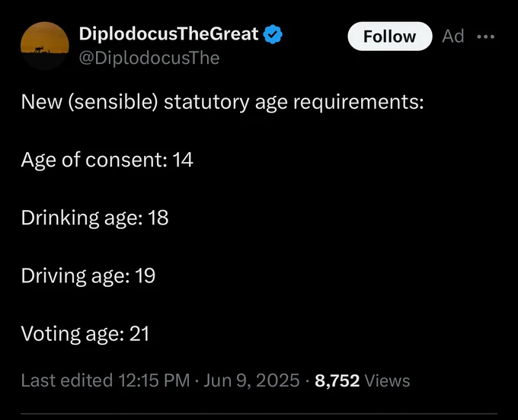Click the blue verified checkmark badge
This screenshot has width=518, height=420.
point(273,34)
